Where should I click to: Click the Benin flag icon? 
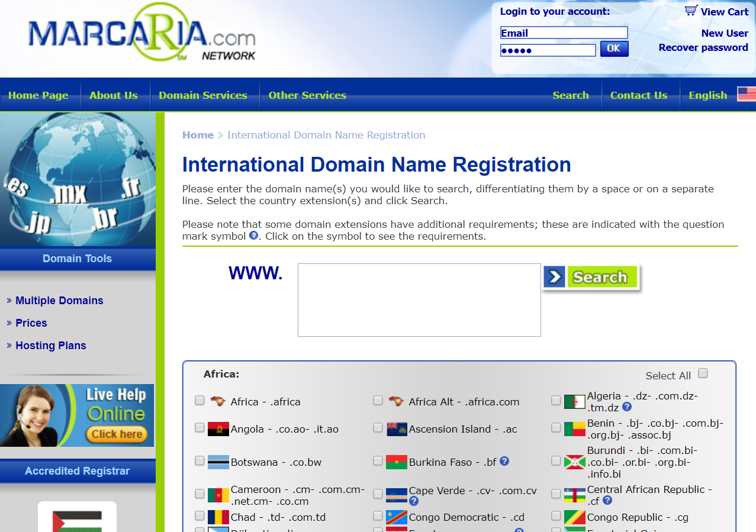tap(574, 429)
